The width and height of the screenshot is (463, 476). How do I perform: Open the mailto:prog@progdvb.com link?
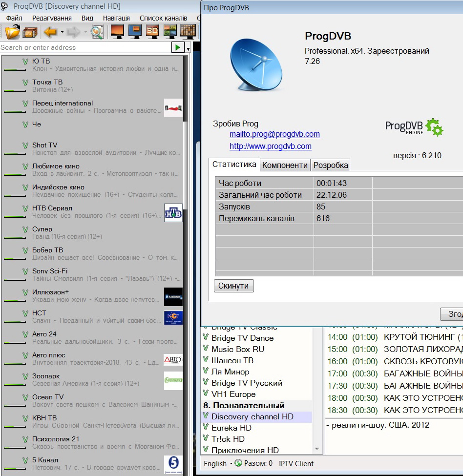[x=274, y=134]
